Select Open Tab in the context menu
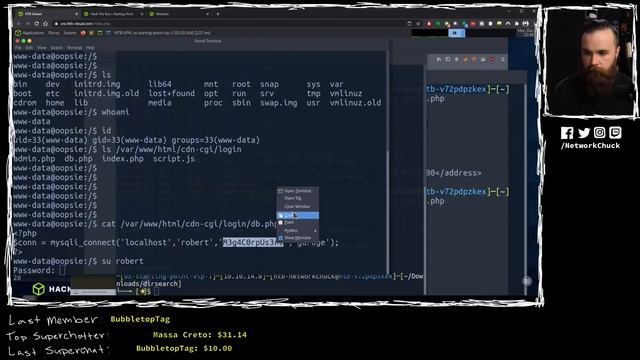640x360 pixels. (298, 198)
